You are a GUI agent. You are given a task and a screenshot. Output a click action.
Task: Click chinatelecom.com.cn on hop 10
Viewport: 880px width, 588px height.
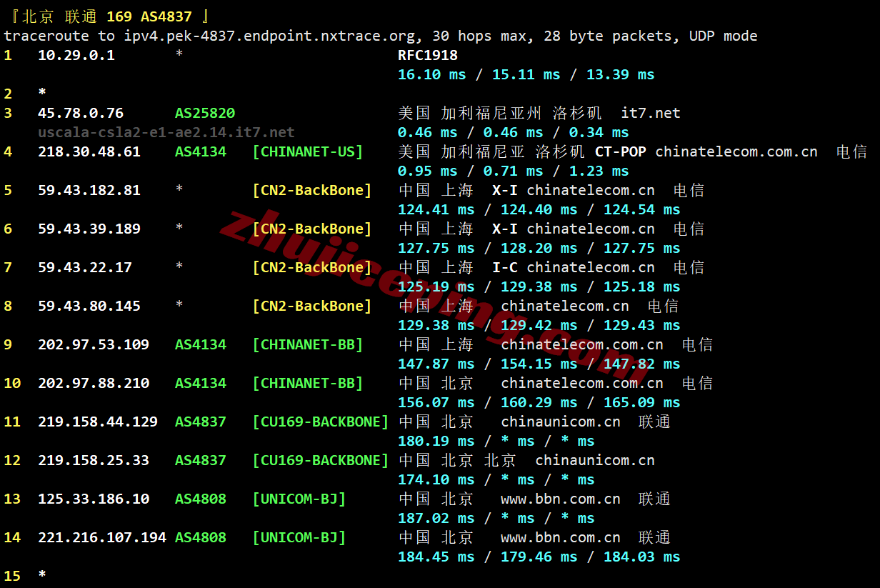pyautogui.click(x=582, y=383)
